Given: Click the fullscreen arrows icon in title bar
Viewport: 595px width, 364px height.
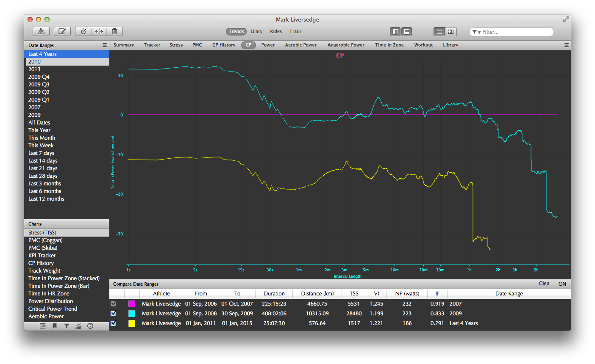Looking at the screenshot, I should click(566, 19).
